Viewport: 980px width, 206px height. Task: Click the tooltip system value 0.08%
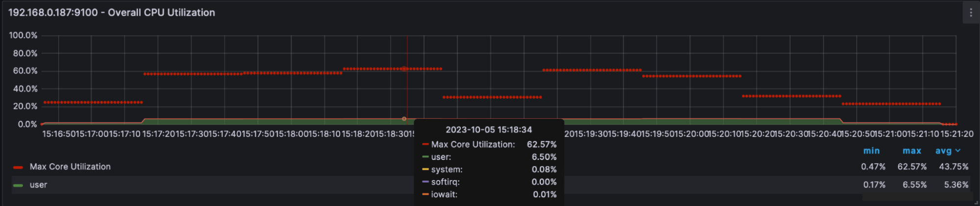click(x=544, y=170)
